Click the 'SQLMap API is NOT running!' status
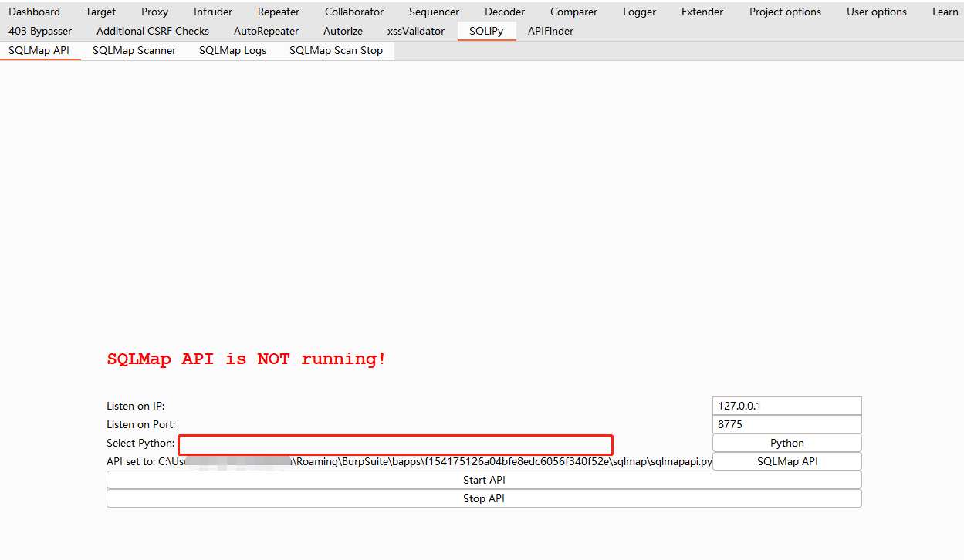This screenshot has height=560, width=964. coord(246,359)
